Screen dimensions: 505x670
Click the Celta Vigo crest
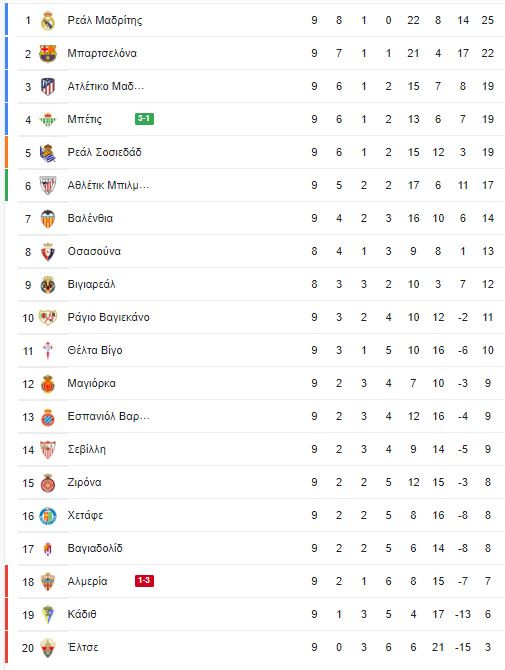click(x=48, y=350)
